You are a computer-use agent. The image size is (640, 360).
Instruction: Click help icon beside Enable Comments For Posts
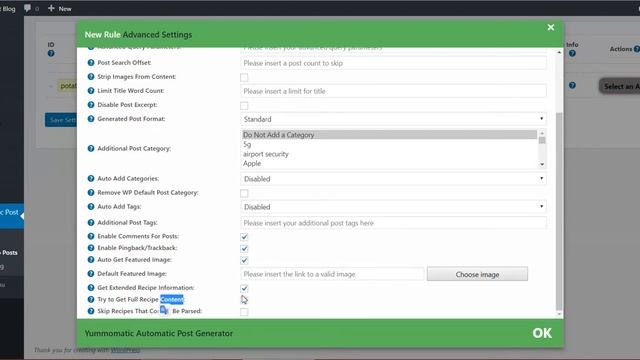click(x=91, y=236)
